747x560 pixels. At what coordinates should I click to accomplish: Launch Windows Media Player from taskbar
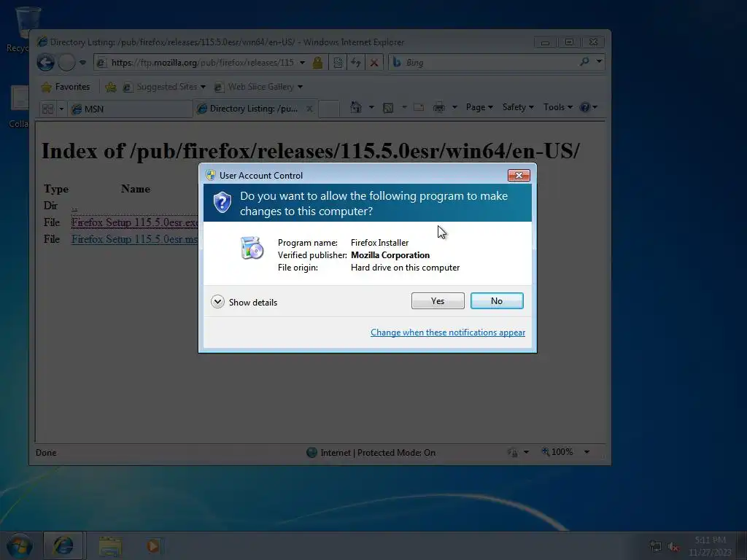pyautogui.click(x=153, y=546)
